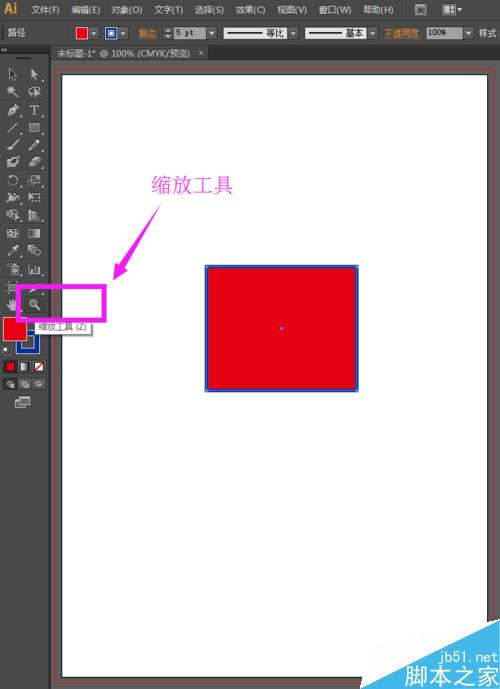
Task: Open the opacity 100% dropdown arrow
Action: pyautogui.click(x=468, y=33)
